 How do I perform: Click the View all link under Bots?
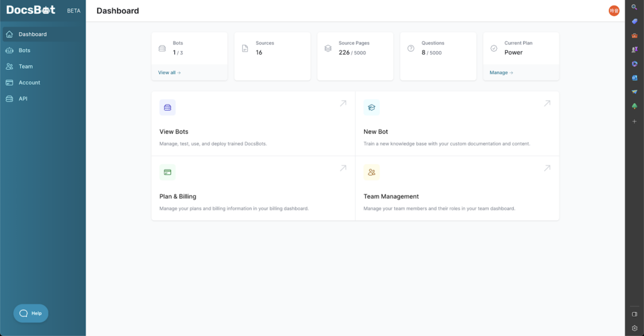(169, 72)
